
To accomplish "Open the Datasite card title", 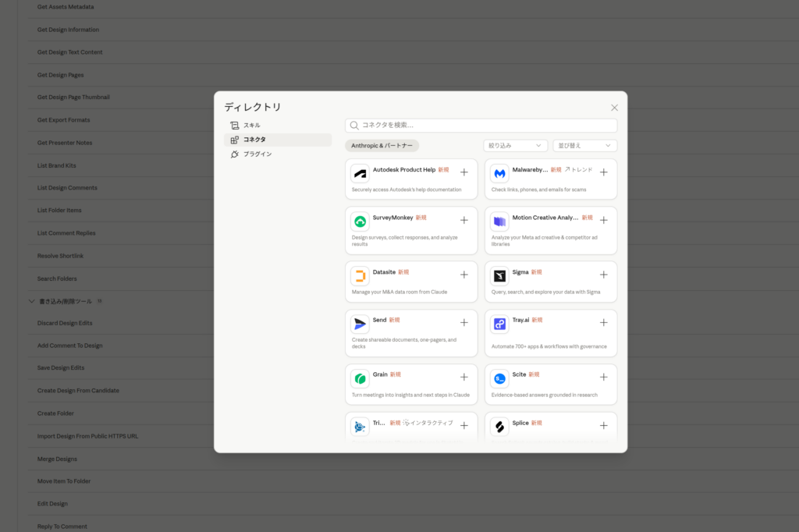I will (384, 272).
